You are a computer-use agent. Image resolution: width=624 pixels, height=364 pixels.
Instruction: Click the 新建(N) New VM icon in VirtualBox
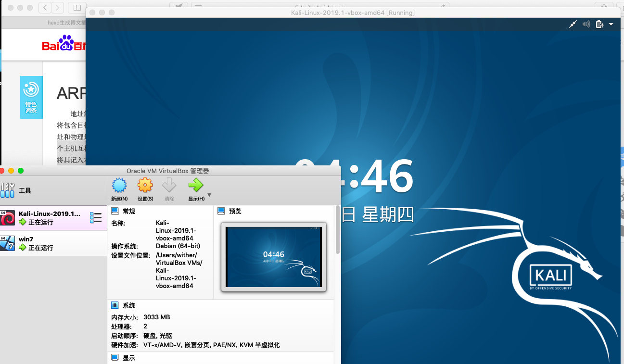point(119,186)
